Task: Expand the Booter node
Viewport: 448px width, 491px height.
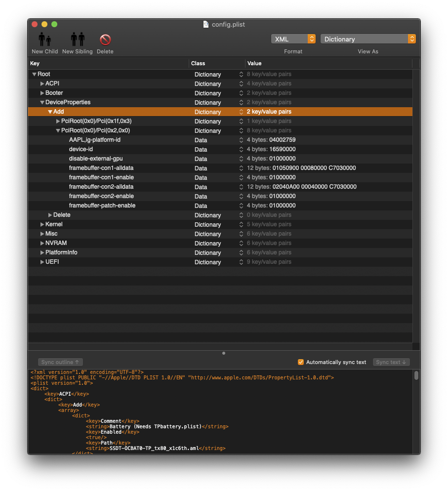Action: (x=42, y=93)
